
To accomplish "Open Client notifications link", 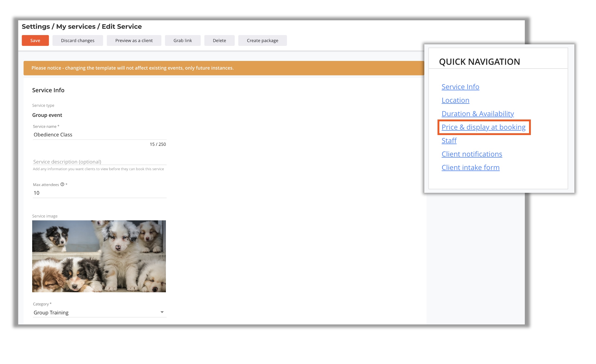I will coord(472,154).
